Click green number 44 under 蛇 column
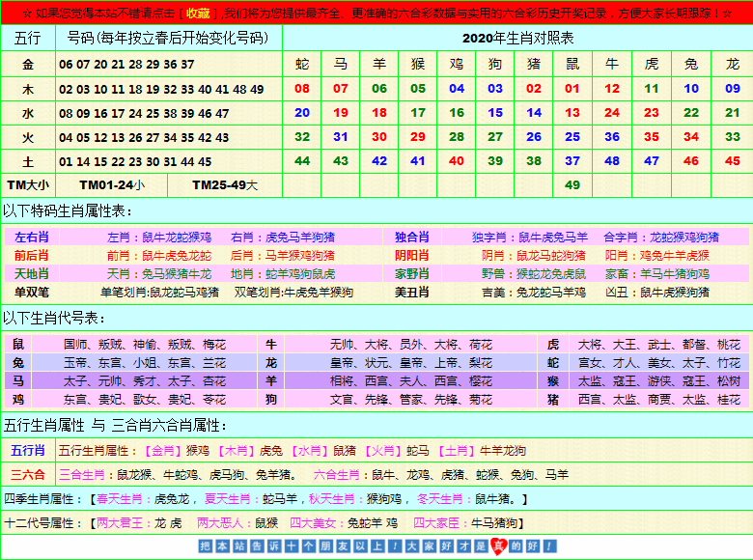 [302, 161]
